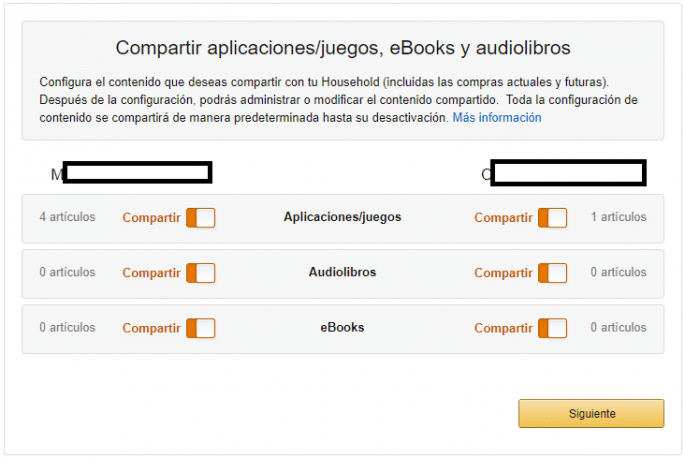The height and width of the screenshot is (458, 685).
Task: Click the eBooks row label
Action: 342,327
